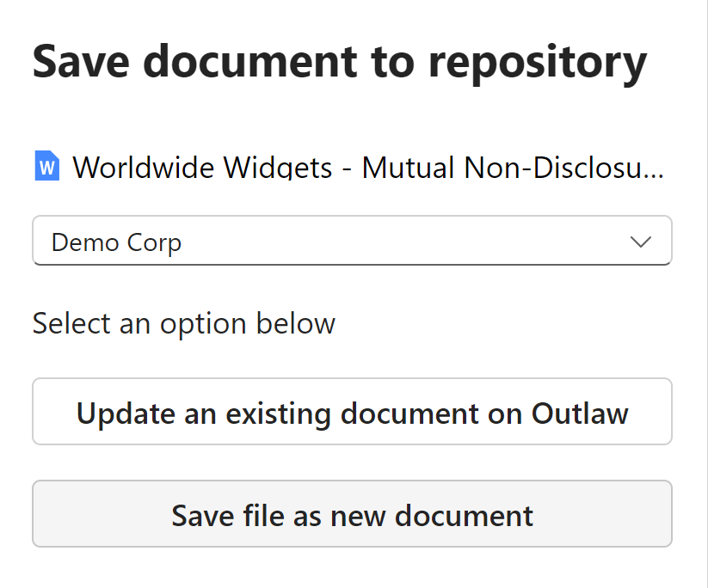Select the Worldwide Widgets file name
Viewport: 708px width, 588px height.
coord(367,167)
